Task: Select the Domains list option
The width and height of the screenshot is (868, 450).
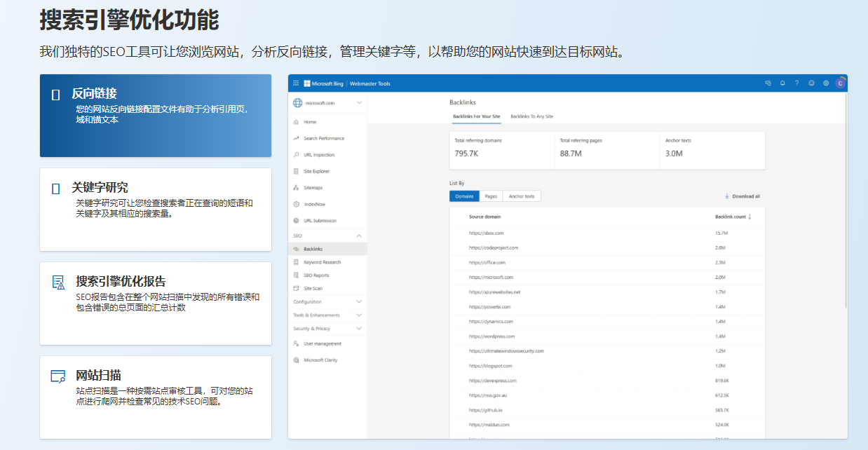Action: click(464, 196)
